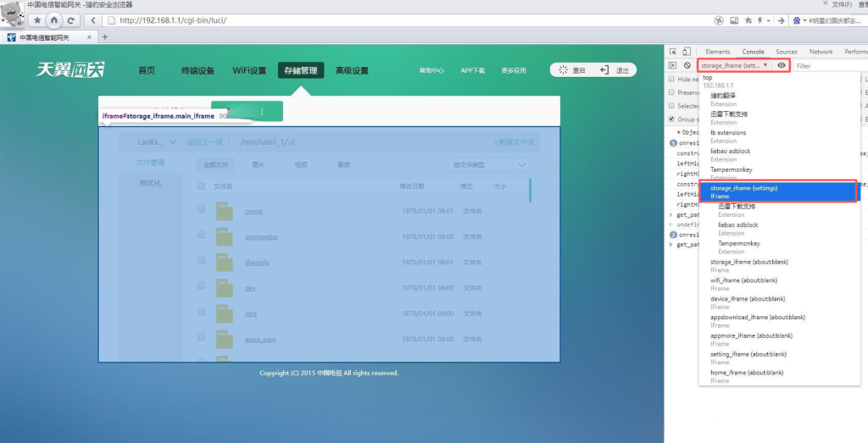The height and width of the screenshot is (443, 868).
Task: Click the live expression eye icon
Action: pyautogui.click(x=781, y=65)
